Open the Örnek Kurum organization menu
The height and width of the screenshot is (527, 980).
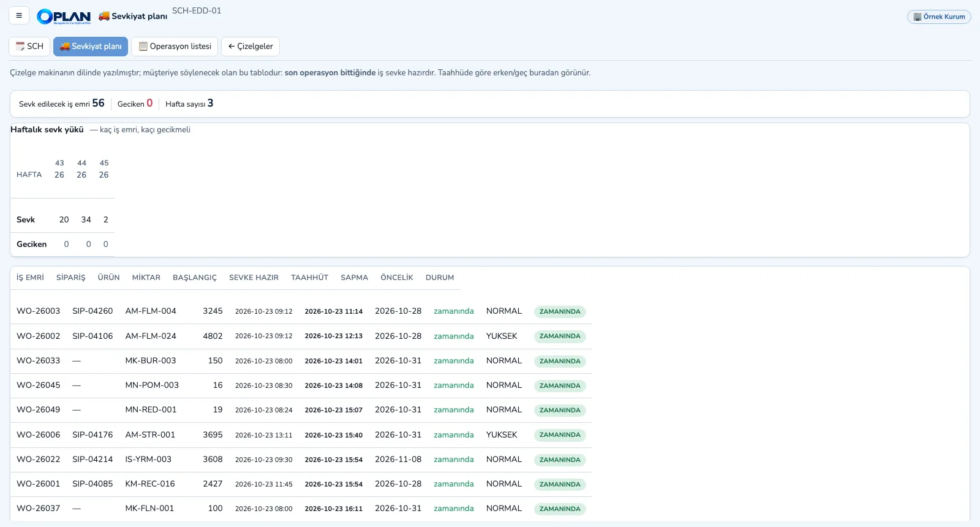tap(939, 17)
